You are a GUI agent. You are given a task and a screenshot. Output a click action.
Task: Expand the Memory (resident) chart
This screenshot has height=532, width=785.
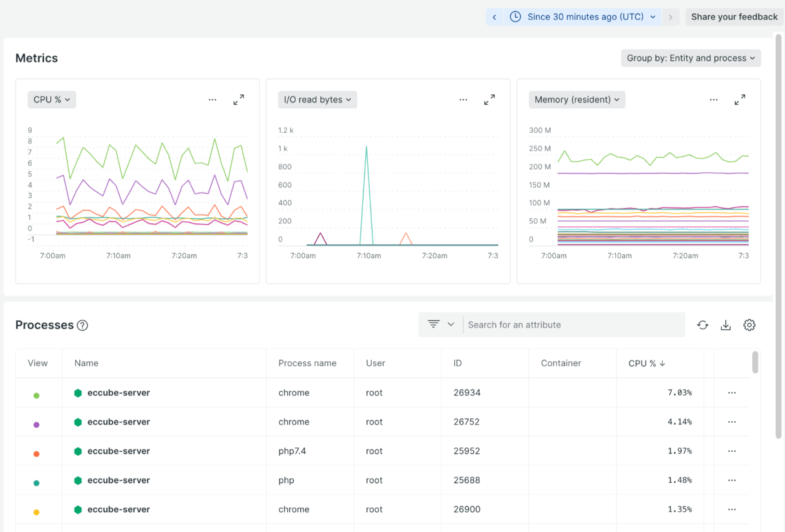click(740, 100)
